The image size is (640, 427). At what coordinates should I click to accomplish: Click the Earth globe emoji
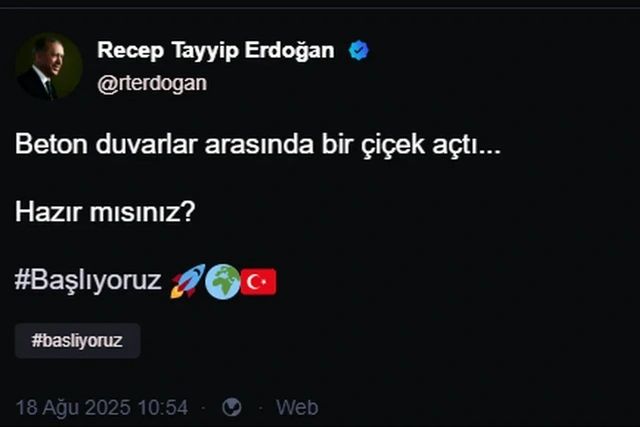click(x=222, y=282)
